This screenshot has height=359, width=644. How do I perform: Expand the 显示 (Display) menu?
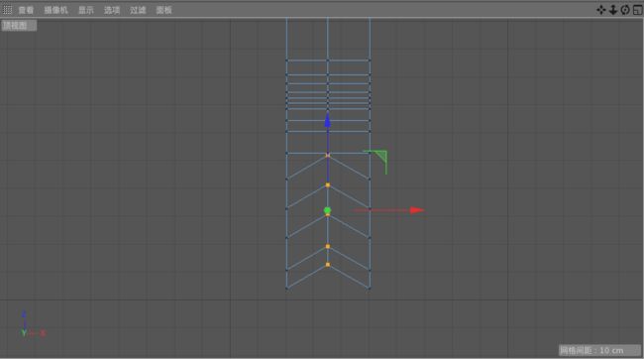point(86,10)
